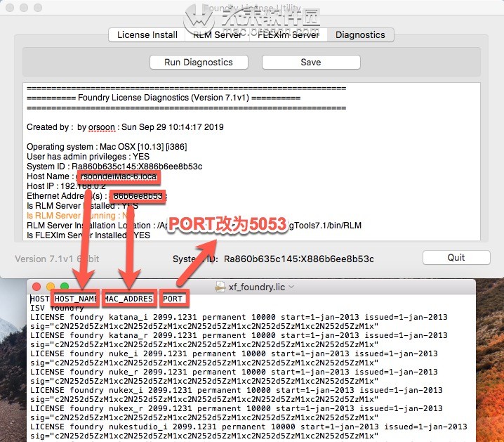Click the Host IP line in diagnostics
The height and width of the screenshot is (442, 504).
coord(66,186)
